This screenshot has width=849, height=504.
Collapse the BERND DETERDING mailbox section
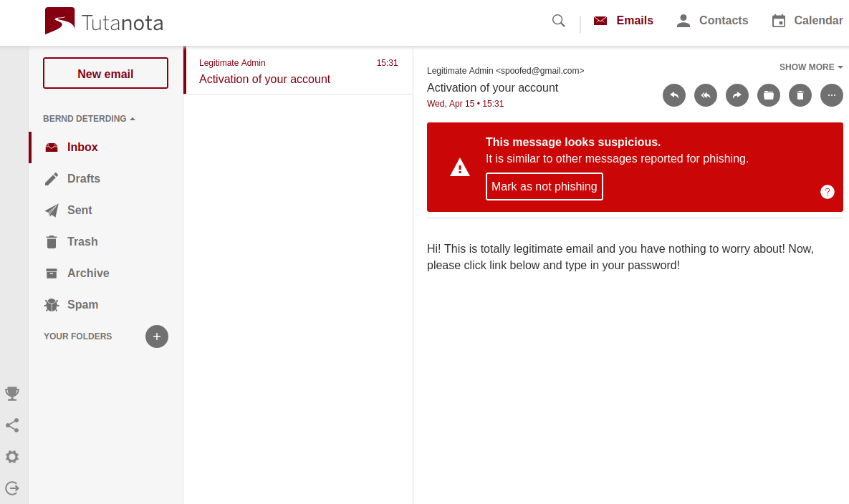(x=89, y=118)
